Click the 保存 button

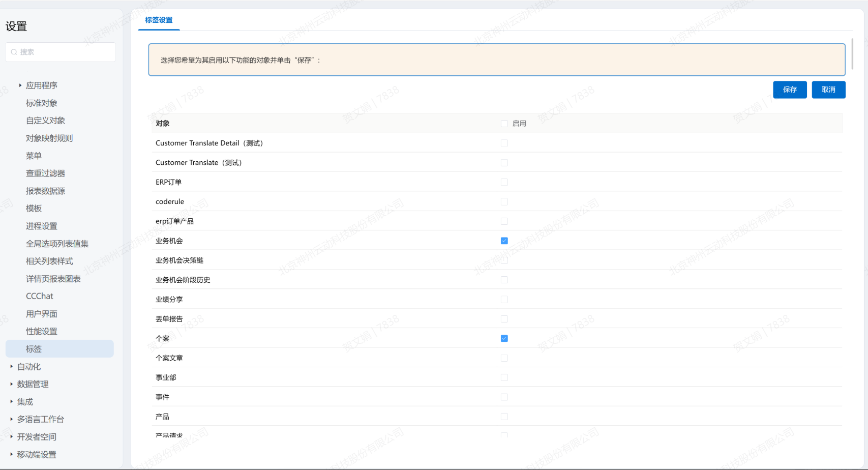point(790,90)
